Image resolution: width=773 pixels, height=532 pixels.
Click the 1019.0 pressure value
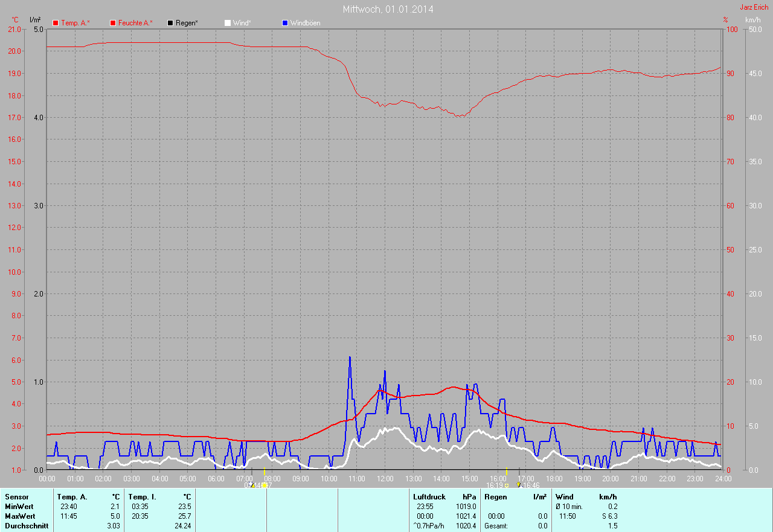pos(466,507)
